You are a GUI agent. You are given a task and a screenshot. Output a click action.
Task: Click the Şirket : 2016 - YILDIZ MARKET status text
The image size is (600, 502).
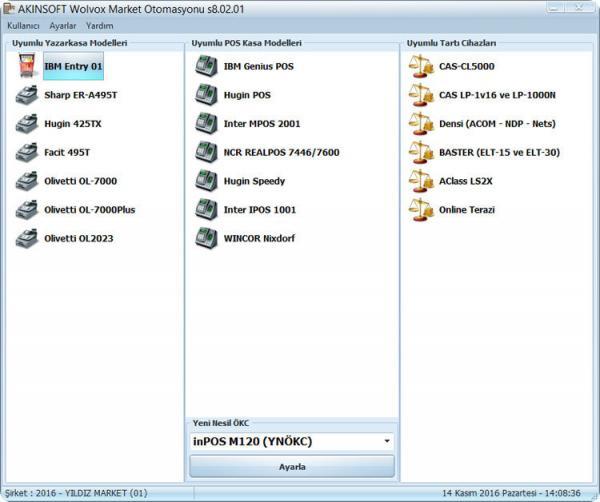(x=76, y=493)
